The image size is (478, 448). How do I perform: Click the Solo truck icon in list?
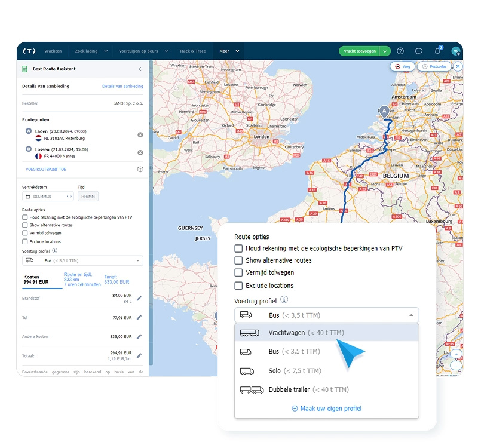point(247,371)
